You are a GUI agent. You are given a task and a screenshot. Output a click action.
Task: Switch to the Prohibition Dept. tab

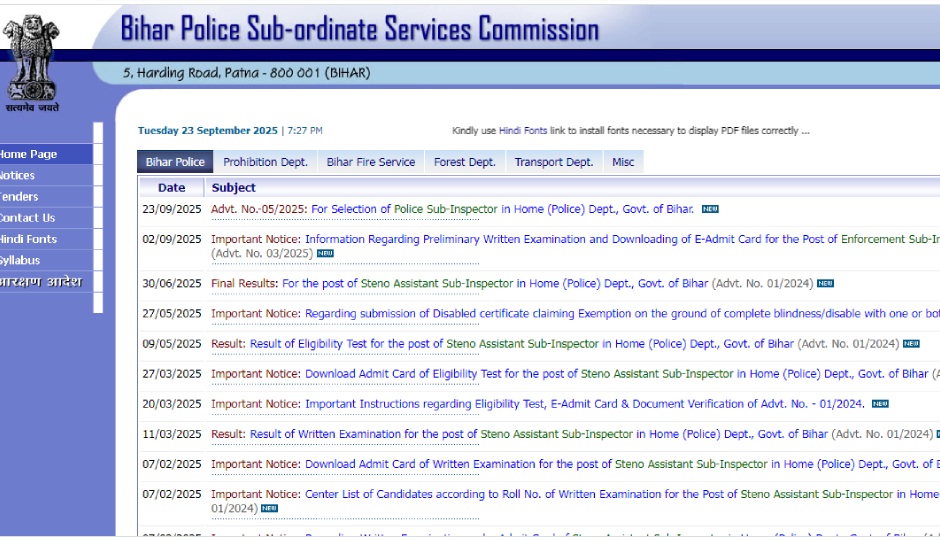click(x=265, y=162)
